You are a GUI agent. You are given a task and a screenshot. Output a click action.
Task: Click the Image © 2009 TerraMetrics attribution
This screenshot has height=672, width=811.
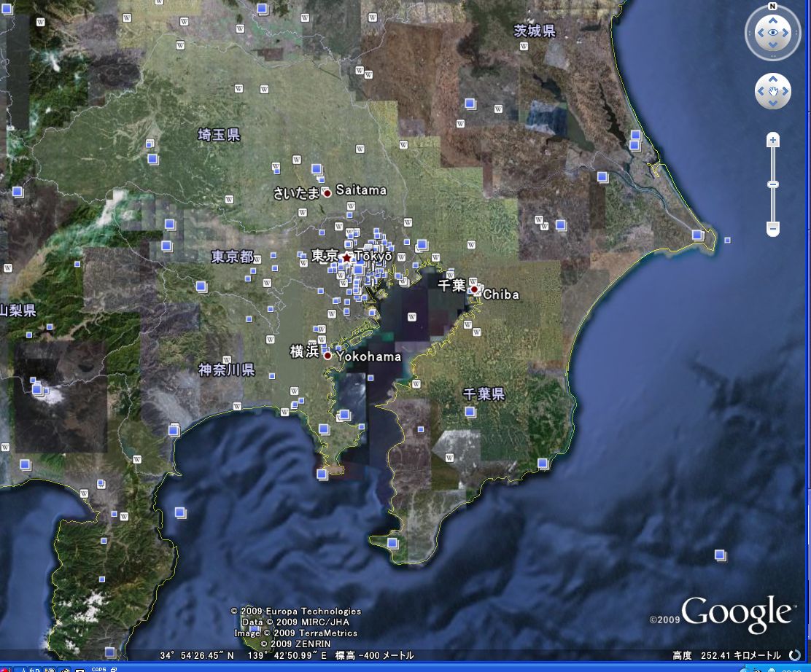point(296,633)
